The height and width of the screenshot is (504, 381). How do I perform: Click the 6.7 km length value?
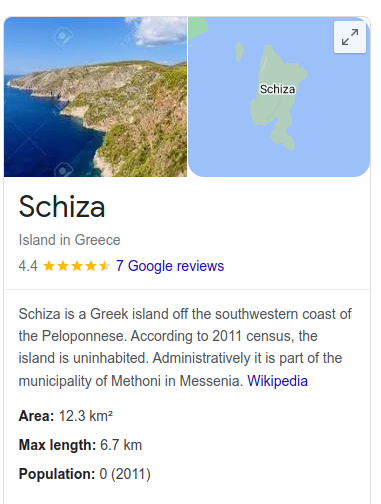(x=121, y=445)
